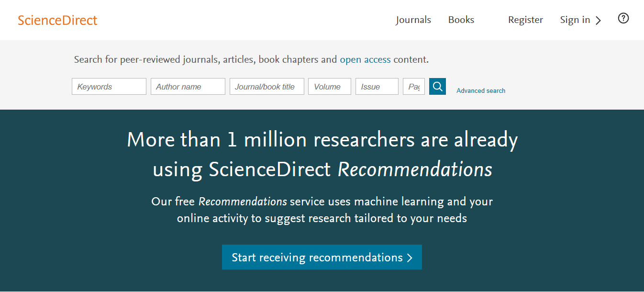The height and width of the screenshot is (292, 644).
Task: Focus the Keywords search field
Action: tap(109, 87)
